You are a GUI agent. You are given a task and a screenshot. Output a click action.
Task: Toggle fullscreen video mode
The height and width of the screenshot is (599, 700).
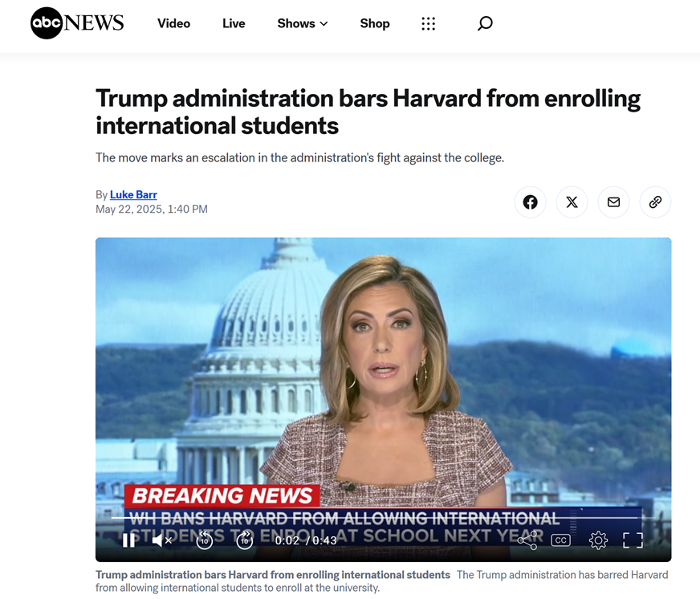tap(633, 540)
